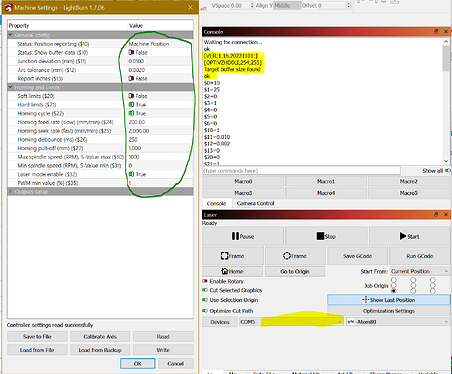Undock the Laser panel
Viewport: 452px width, 374px height.
coord(436,214)
